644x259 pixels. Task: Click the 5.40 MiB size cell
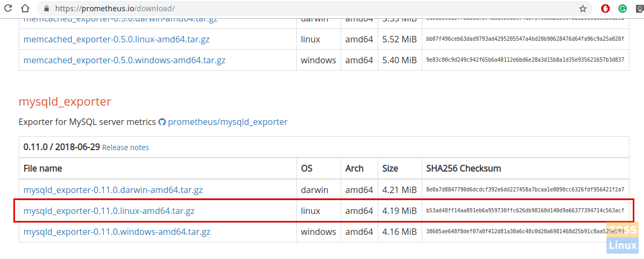(x=400, y=60)
